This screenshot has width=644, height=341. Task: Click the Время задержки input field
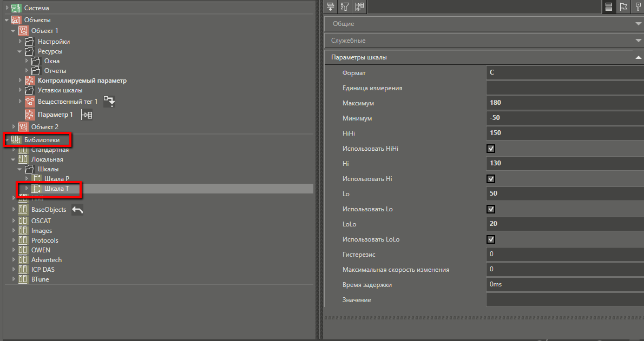pos(563,284)
